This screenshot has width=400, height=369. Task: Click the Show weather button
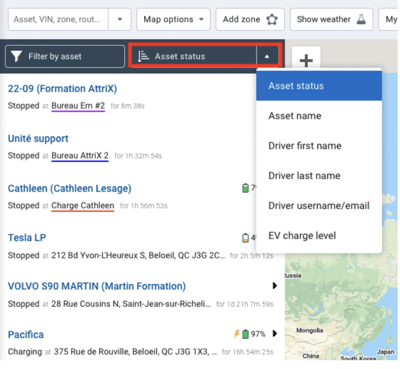coord(331,19)
